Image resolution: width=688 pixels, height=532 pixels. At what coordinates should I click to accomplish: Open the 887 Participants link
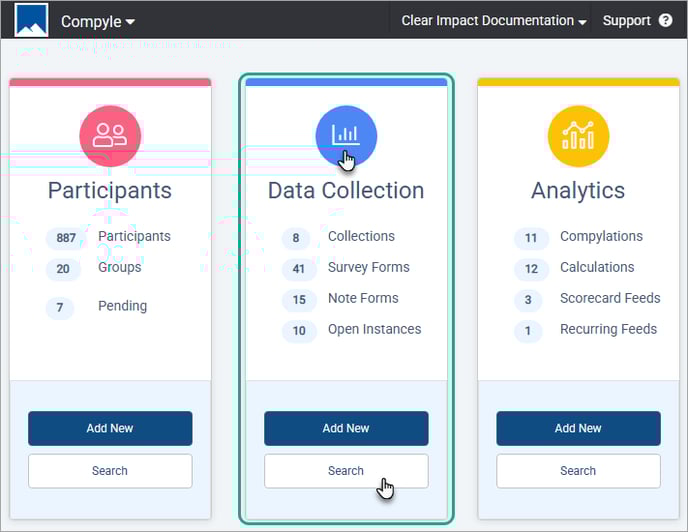[x=134, y=237]
